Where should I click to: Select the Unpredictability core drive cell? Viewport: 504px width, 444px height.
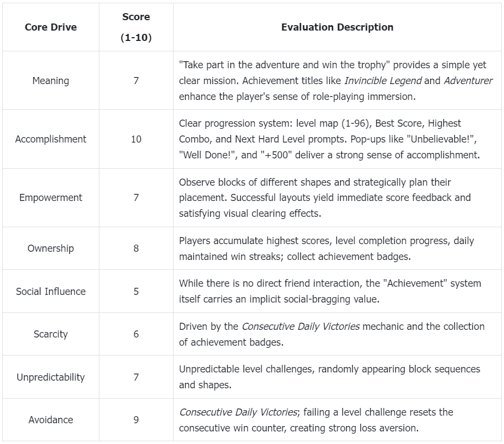click(x=51, y=377)
